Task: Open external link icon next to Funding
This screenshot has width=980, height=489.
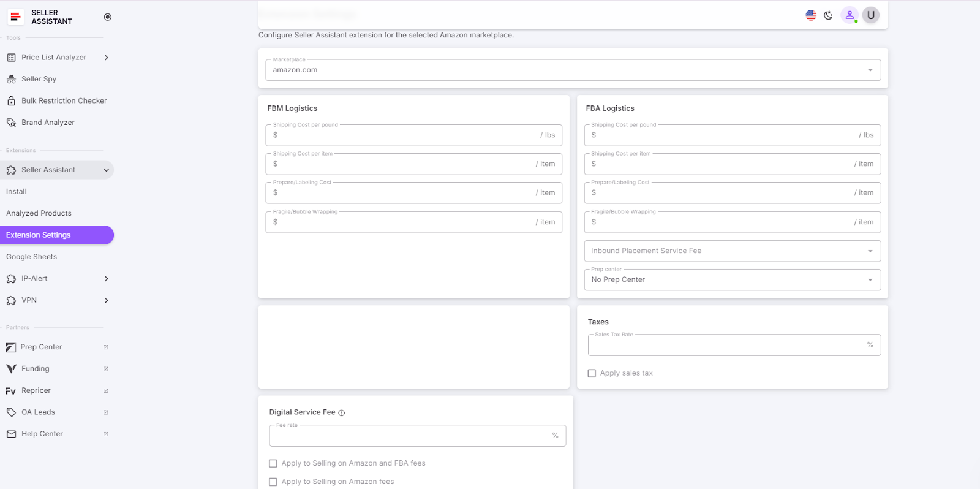Action: [x=106, y=369]
